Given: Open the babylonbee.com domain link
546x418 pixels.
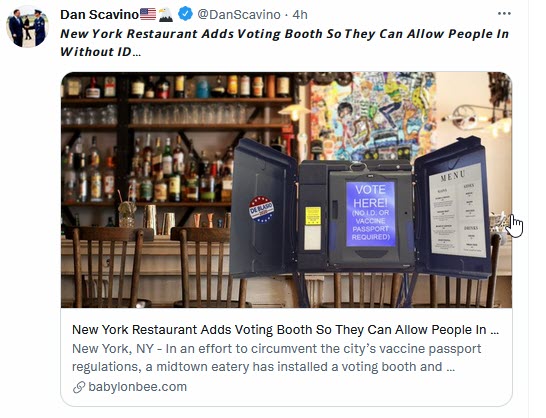Looking at the screenshot, I should [x=138, y=387].
